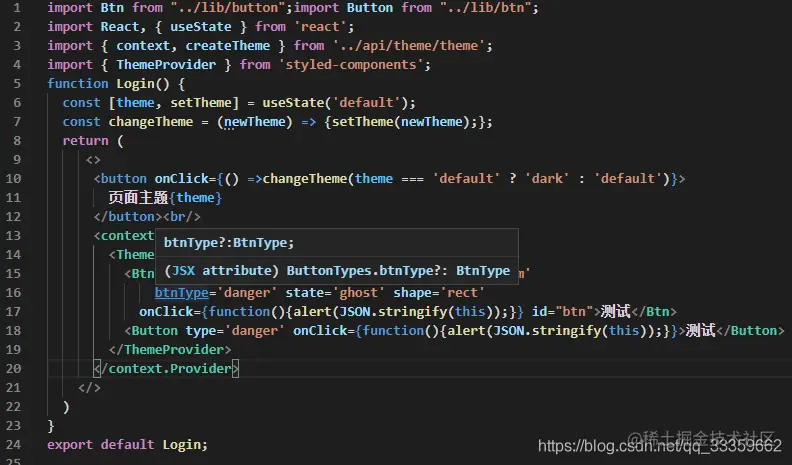Click the 'react' module string
792x465 pixels.
[320, 27]
